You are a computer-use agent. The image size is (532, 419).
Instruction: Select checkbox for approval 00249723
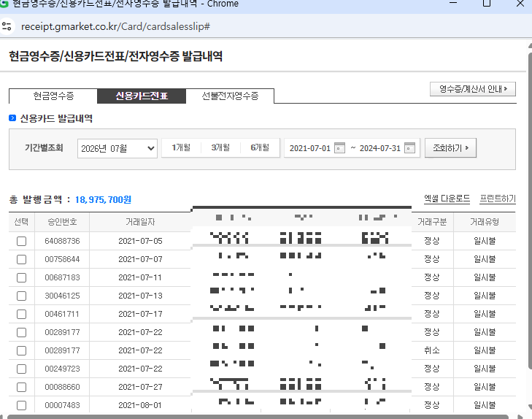click(x=21, y=369)
